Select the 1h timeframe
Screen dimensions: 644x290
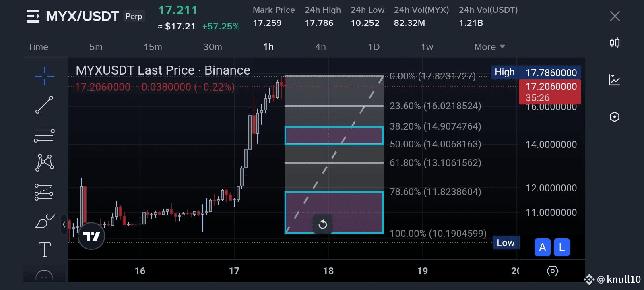point(268,47)
